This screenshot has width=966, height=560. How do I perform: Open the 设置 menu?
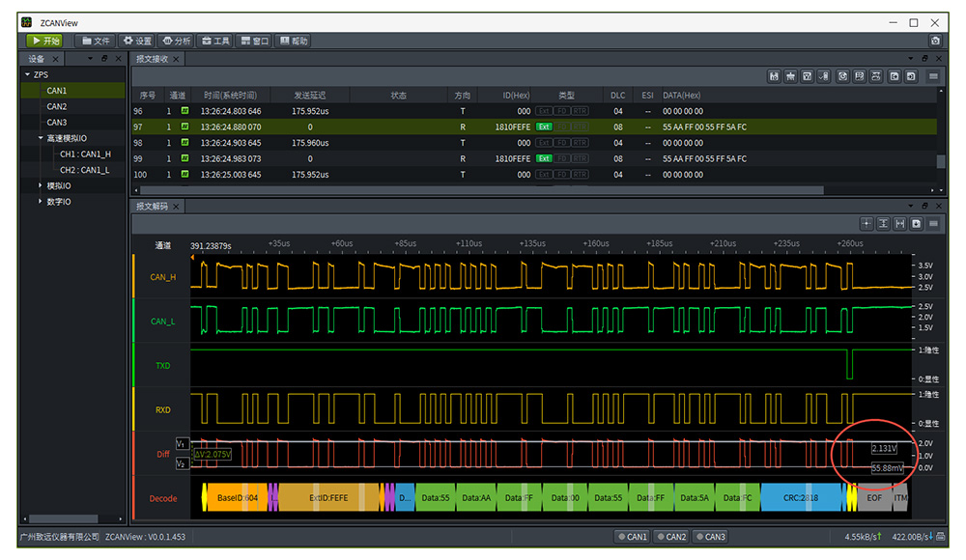(137, 41)
